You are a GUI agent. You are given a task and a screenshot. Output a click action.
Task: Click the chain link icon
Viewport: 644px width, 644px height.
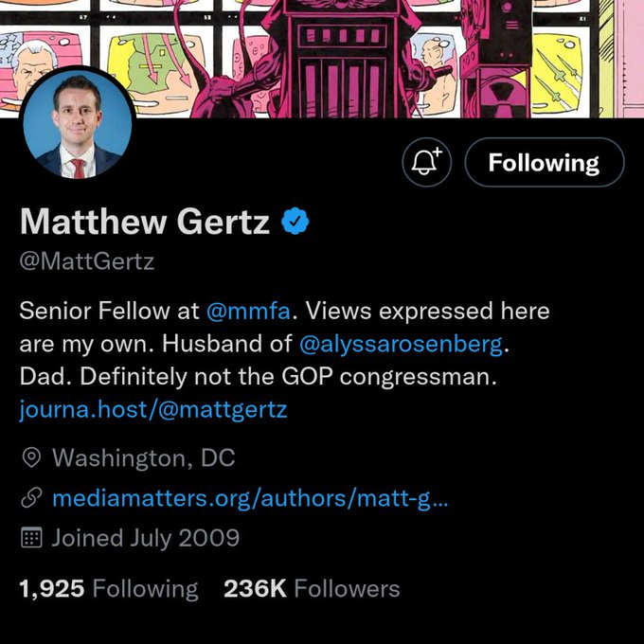[31, 498]
